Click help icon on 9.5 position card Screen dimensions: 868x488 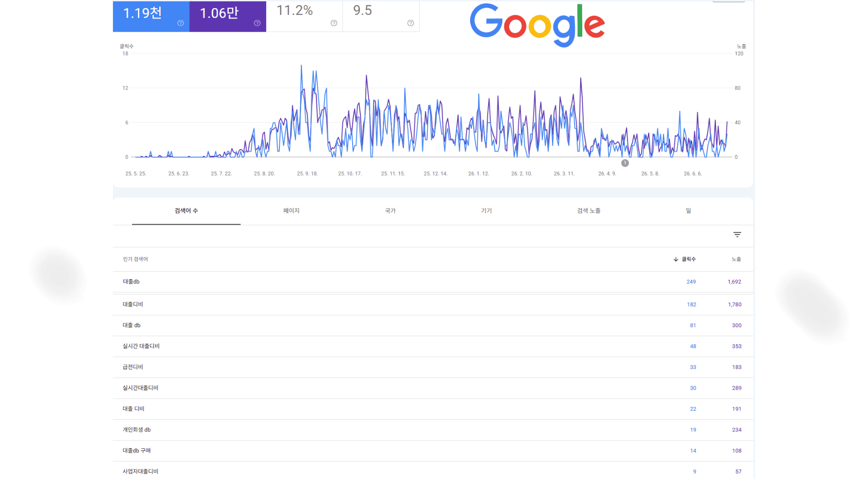(x=410, y=23)
